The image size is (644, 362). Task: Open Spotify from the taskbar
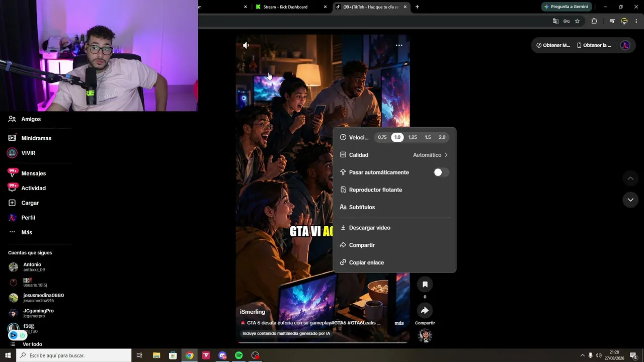(x=239, y=355)
